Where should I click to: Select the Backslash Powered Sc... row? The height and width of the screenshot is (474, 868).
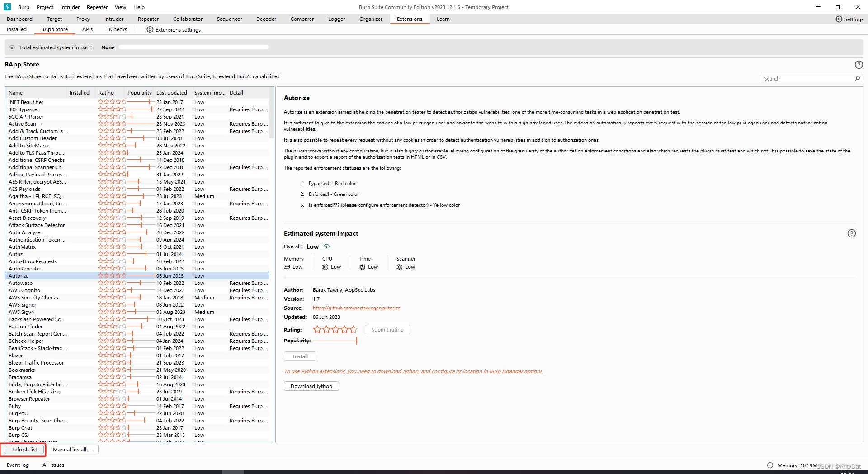(x=137, y=319)
